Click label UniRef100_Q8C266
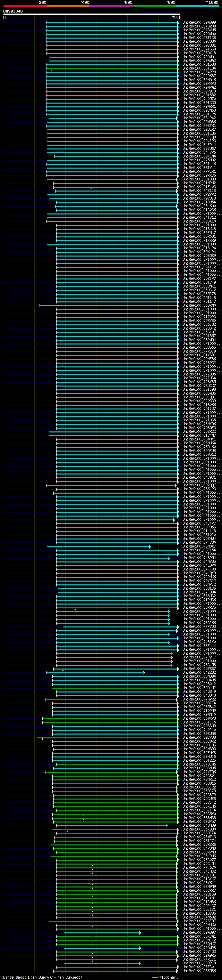The height and width of the screenshot is (980, 222). [199, 623]
